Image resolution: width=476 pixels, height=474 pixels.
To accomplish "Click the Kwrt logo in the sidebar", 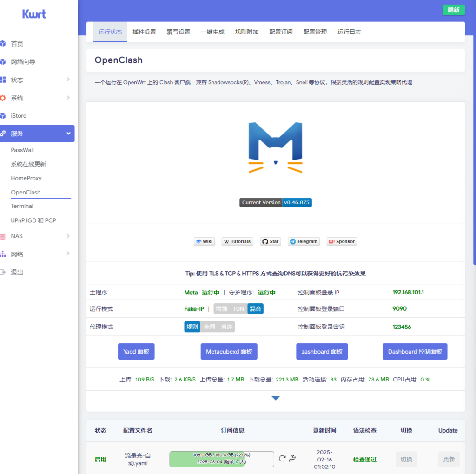I will point(34,14).
